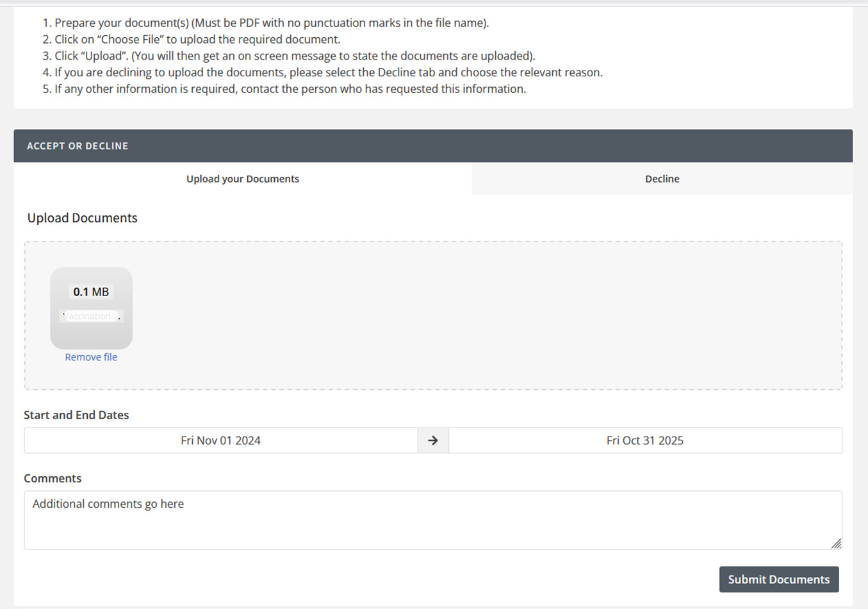Switch to the Decline tab

pyautogui.click(x=662, y=179)
